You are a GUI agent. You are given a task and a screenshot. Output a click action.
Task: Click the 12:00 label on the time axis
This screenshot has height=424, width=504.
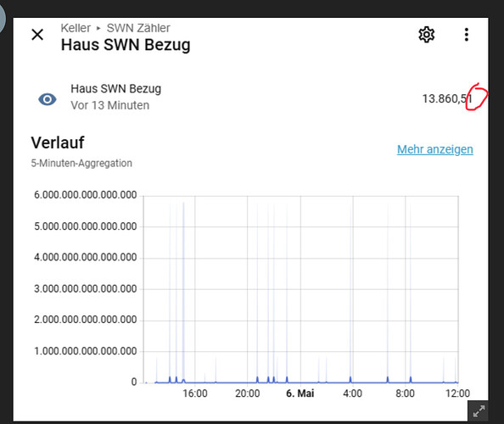click(457, 393)
